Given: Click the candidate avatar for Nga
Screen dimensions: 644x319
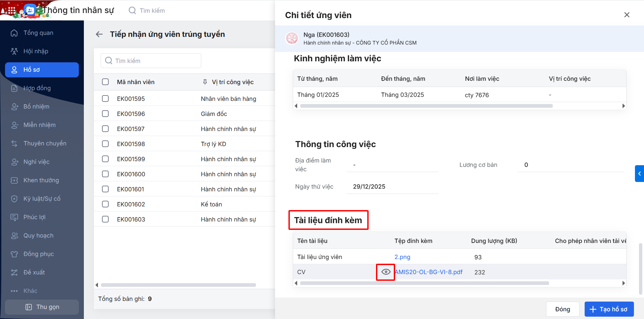Looking at the screenshot, I should (x=292, y=38).
